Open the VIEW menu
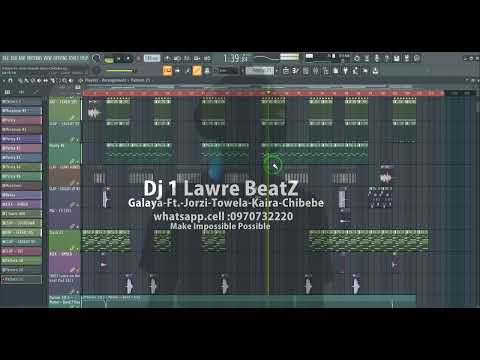The image size is (480, 360). tap(48, 58)
